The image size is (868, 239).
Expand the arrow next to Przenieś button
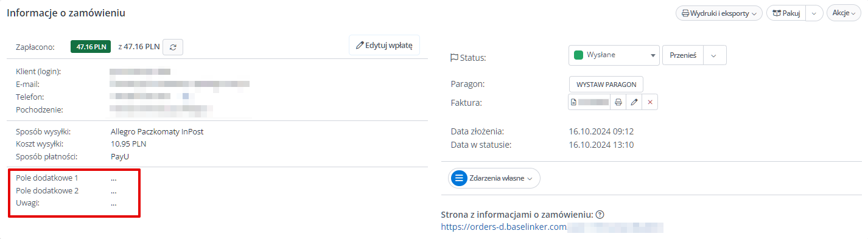715,55
